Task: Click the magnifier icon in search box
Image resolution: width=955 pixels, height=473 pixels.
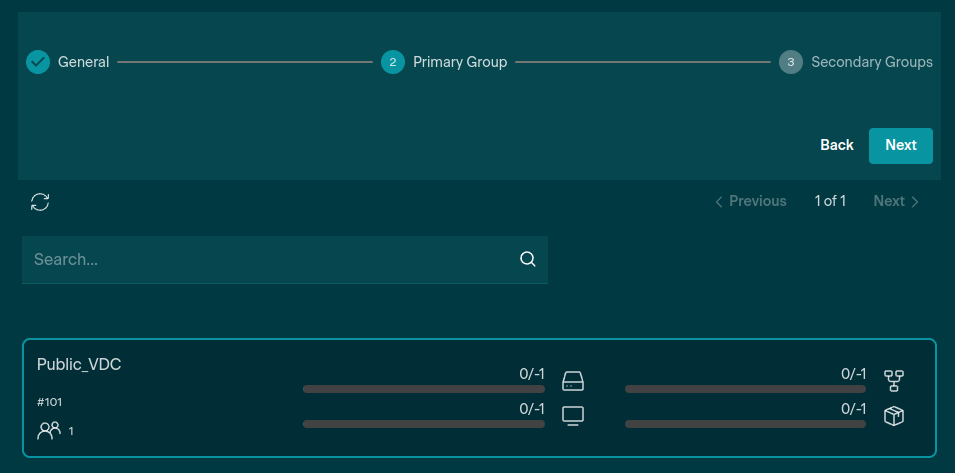Action: [x=528, y=259]
